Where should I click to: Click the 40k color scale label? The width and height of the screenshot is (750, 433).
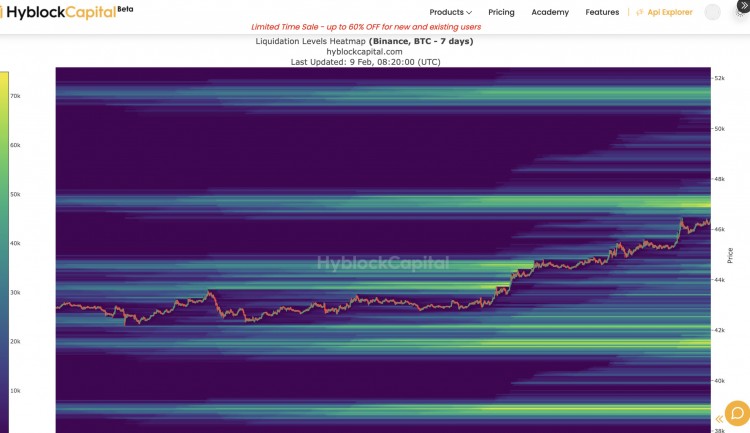click(15, 243)
